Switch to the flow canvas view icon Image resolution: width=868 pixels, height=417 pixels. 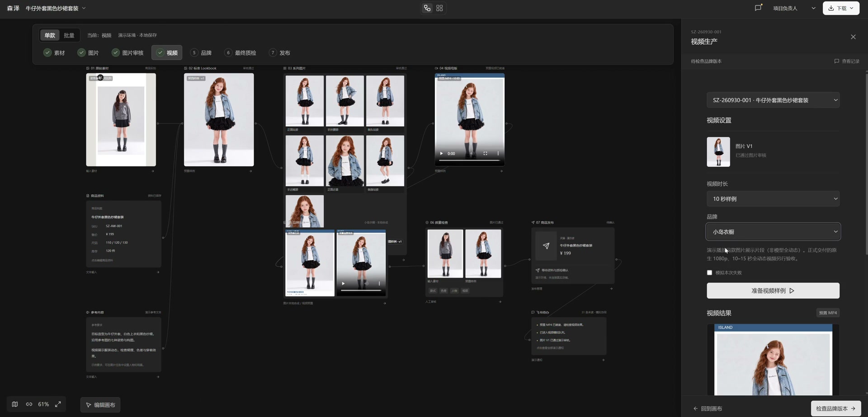coord(427,8)
